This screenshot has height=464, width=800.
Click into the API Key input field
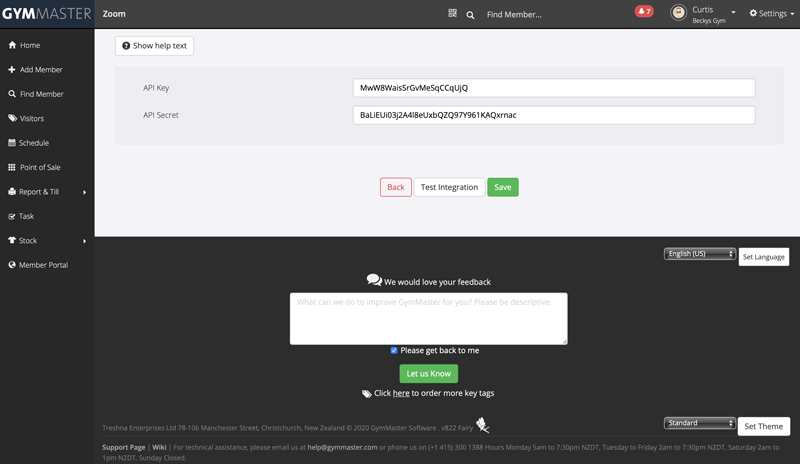(x=553, y=88)
